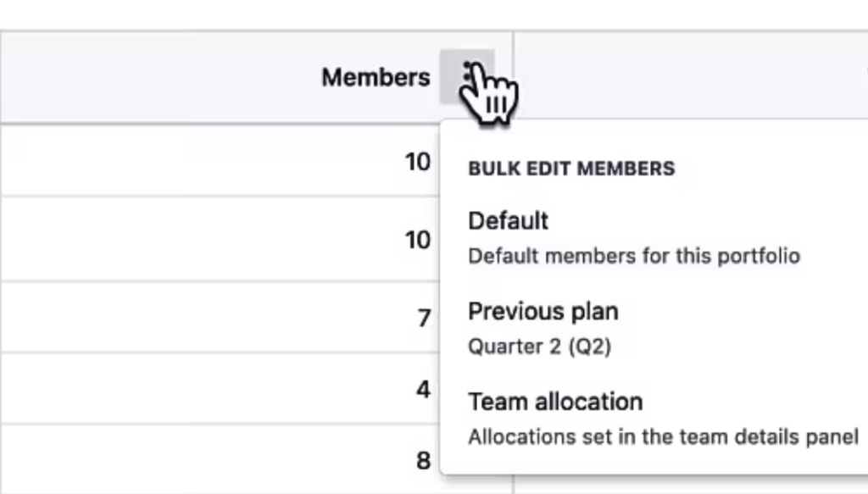Click the Members column header label
The image size is (868, 494).
(x=376, y=77)
